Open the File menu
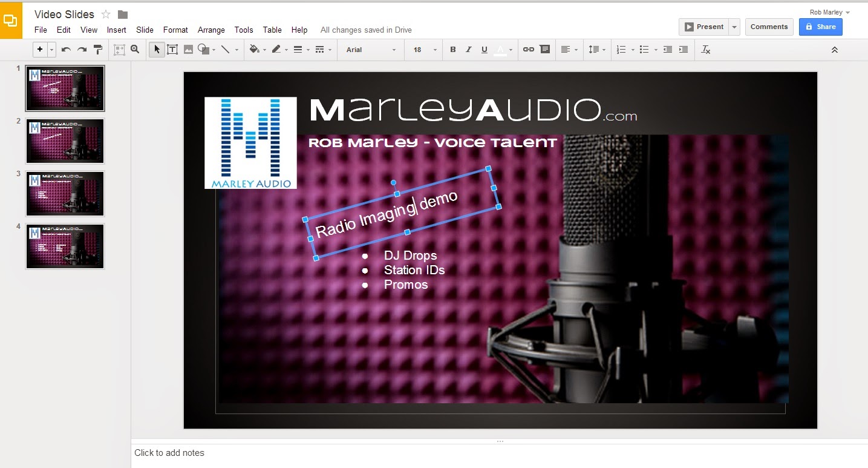 pos(41,30)
